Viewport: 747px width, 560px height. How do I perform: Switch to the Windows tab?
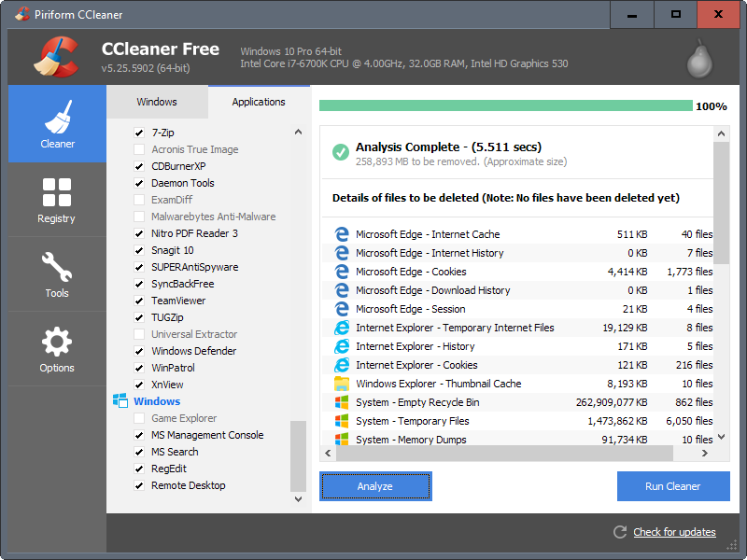coord(157,102)
